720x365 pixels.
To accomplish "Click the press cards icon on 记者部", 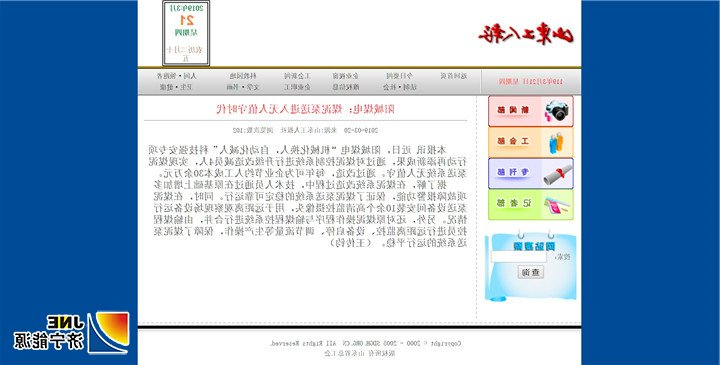I will point(556,205).
